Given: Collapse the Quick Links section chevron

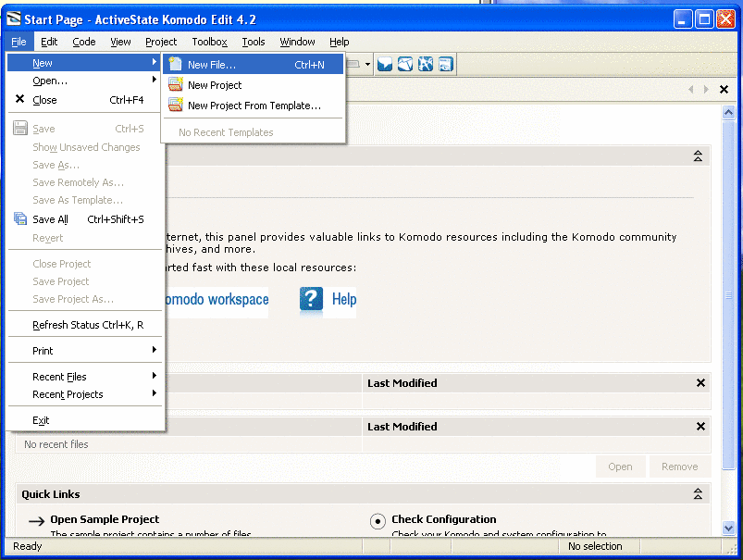Looking at the screenshot, I should pyautogui.click(x=699, y=494).
